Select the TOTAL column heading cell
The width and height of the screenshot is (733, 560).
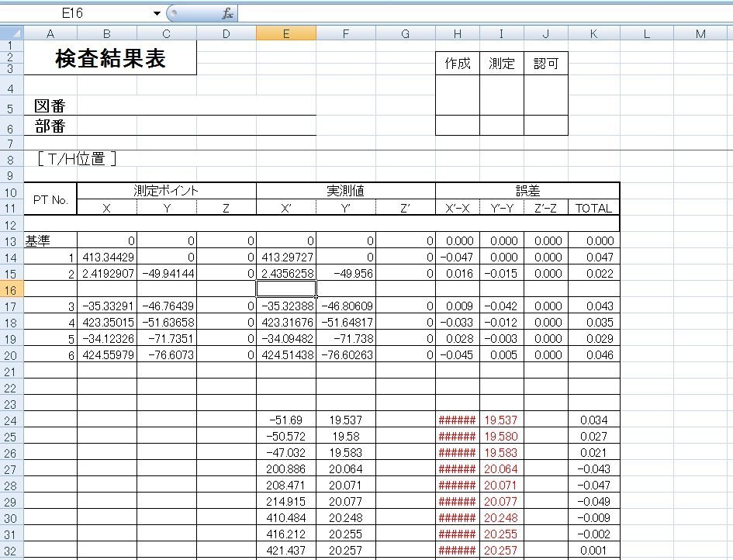(593, 208)
